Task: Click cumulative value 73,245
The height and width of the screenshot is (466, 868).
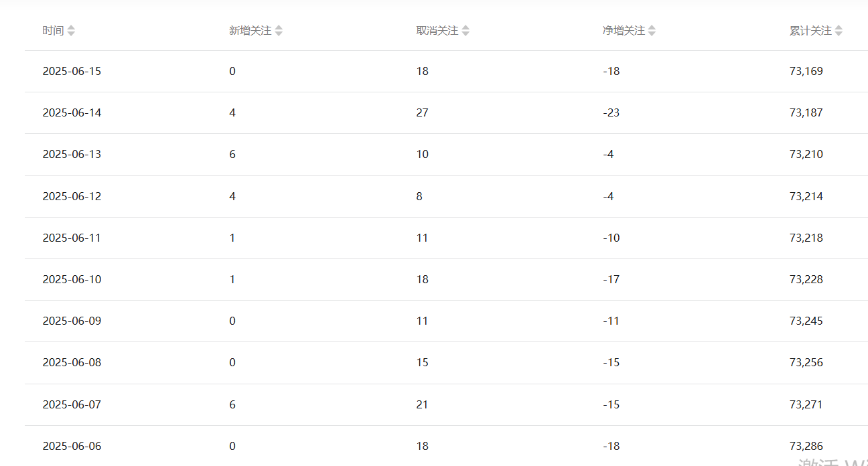Action: pyautogui.click(x=806, y=321)
